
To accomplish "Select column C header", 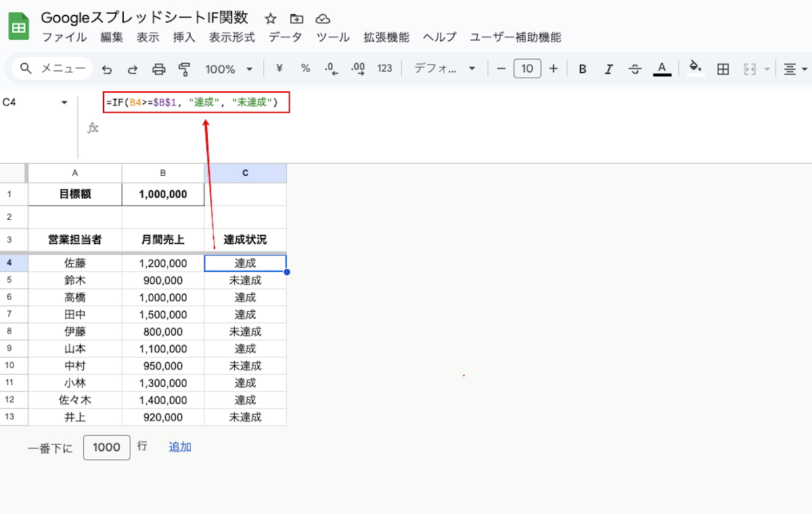I will tap(245, 173).
